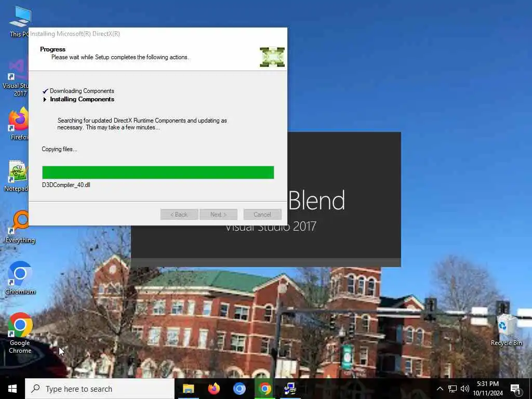Open Chromium from the taskbar

coord(239,389)
